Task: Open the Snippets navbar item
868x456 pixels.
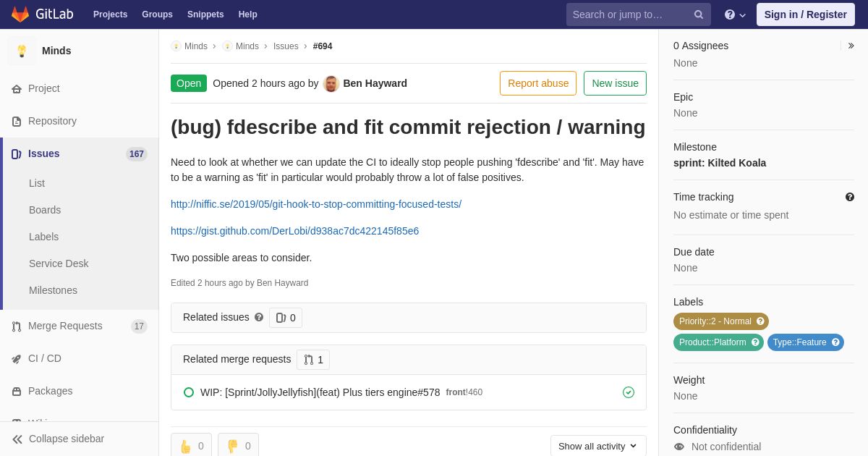Action: (205, 14)
